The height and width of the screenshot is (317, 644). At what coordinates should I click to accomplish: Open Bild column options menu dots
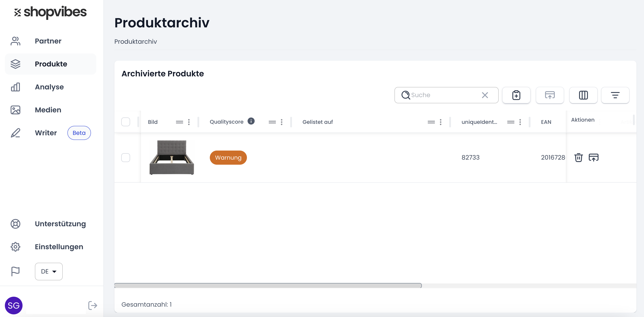pyautogui.click(x=189, y=122)
